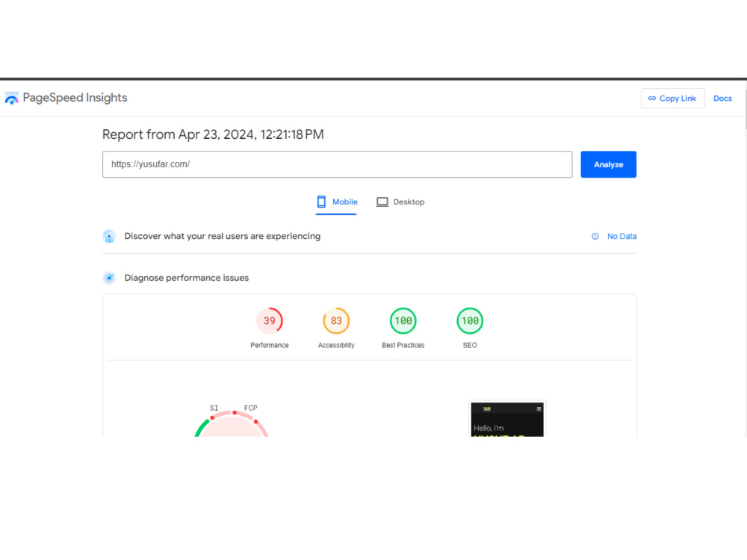
Task: Click the URL input field with yusufar.com
Action: click(x=338, y=164)
